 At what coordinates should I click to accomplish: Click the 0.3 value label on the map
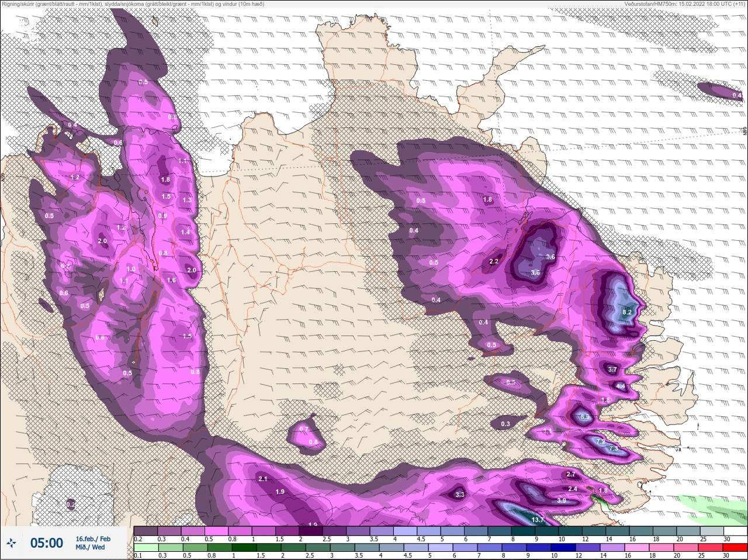click(x=505, y=424)
